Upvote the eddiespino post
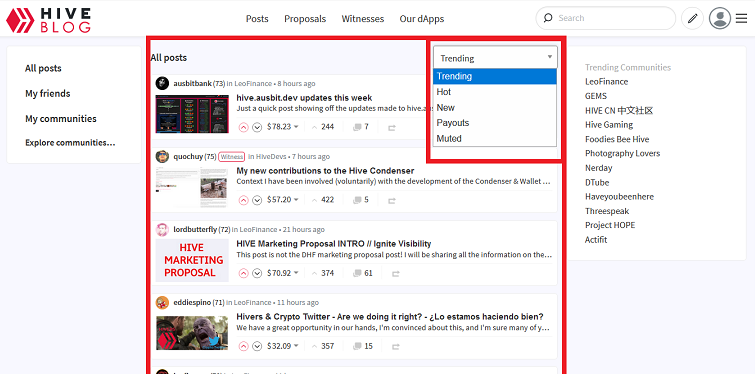755x374 pixels. tap(244, 346)
